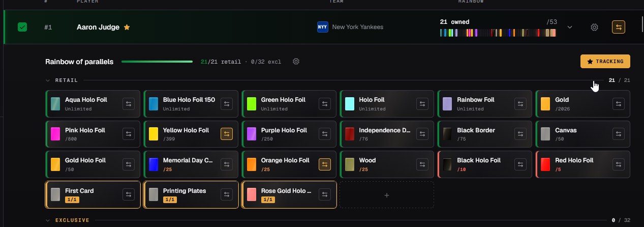Collapse the EXCLUSIVE section
Screen dimensions: 644x227
[x=48, y=220]
